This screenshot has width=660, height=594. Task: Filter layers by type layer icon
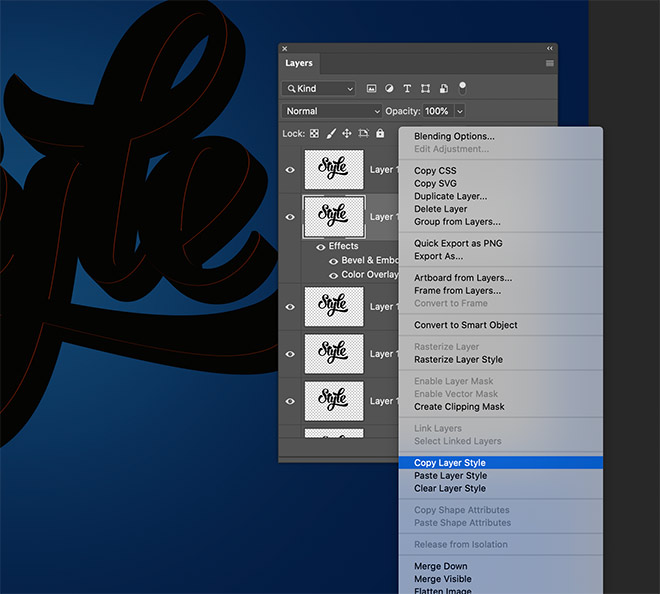408,89
